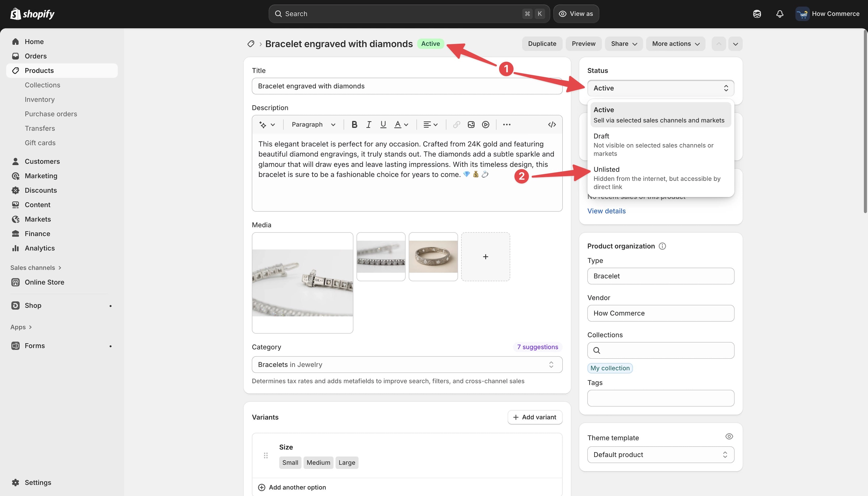Open the notifications bell
Image resolution: width=868 pixels, height=496 pixels.
pos(779,14)
